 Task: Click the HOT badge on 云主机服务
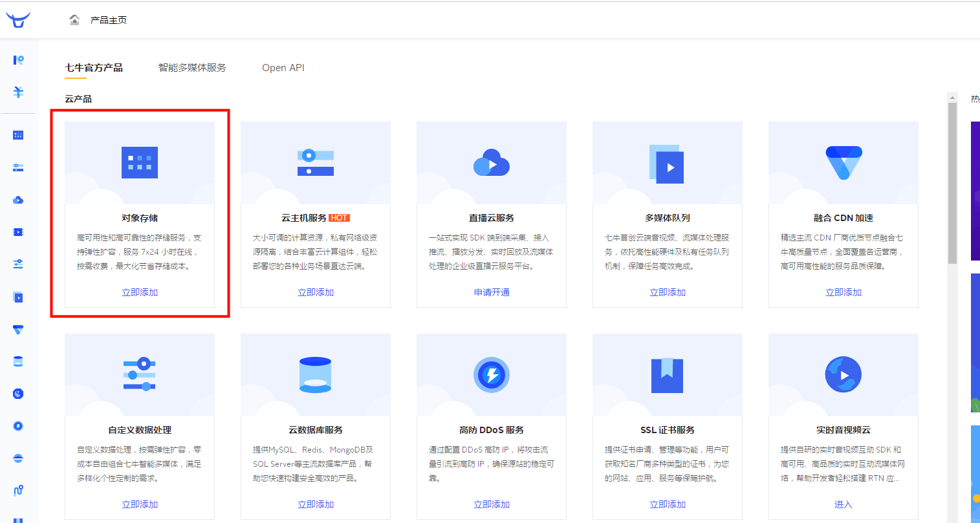point(340,218)
